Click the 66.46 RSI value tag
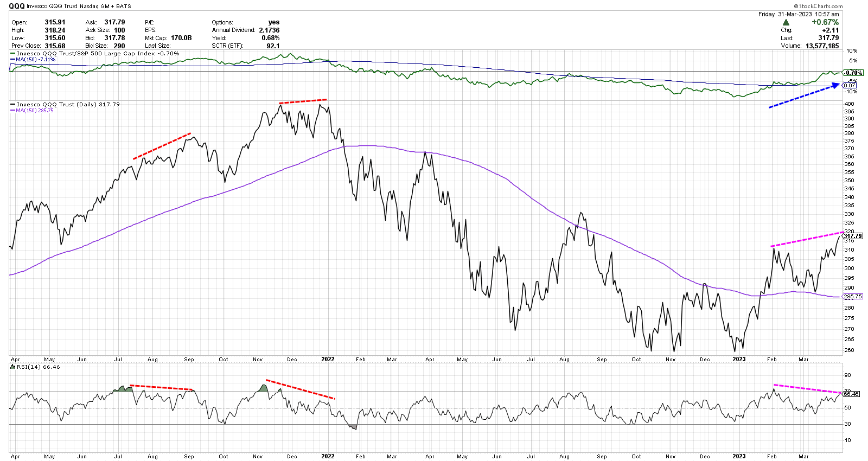This screenshot has width=868, height=461. (851, 394)
